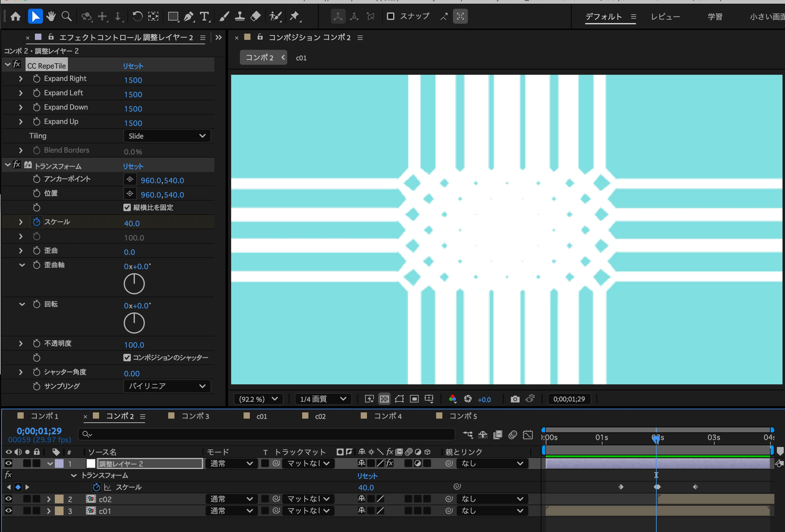Toggle the コンポジションのシャッター checkbox

(x=127, y=357)
